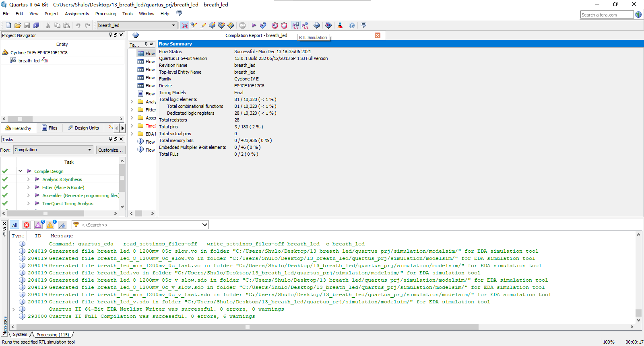Expand the Analysis & Synthesis task
This screenshot has height=346, width=644.
[28, 179]
